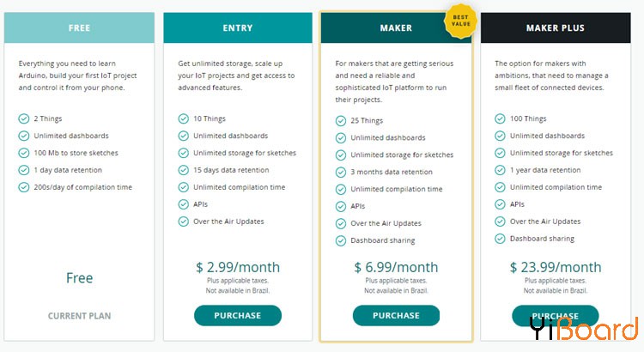Select the FREE plan header
644x352 pixels.
coord(79,28)
